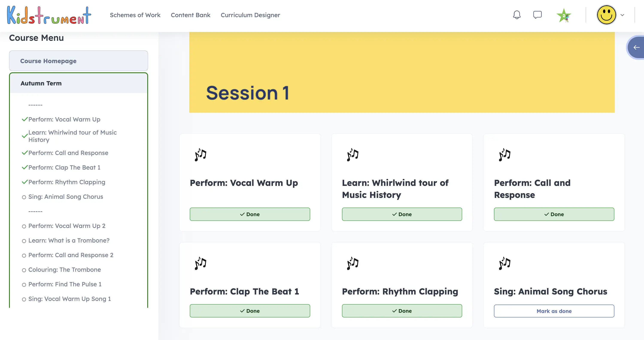Viewport: 644px width, 340px height.
Task: Open the notifications bell
Action: coord(516,15)
